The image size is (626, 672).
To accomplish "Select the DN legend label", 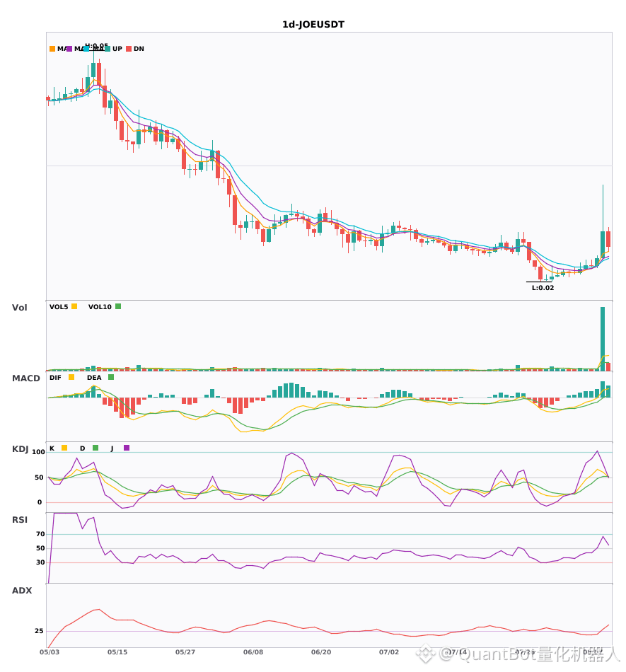I will click(x=139, y=49).
